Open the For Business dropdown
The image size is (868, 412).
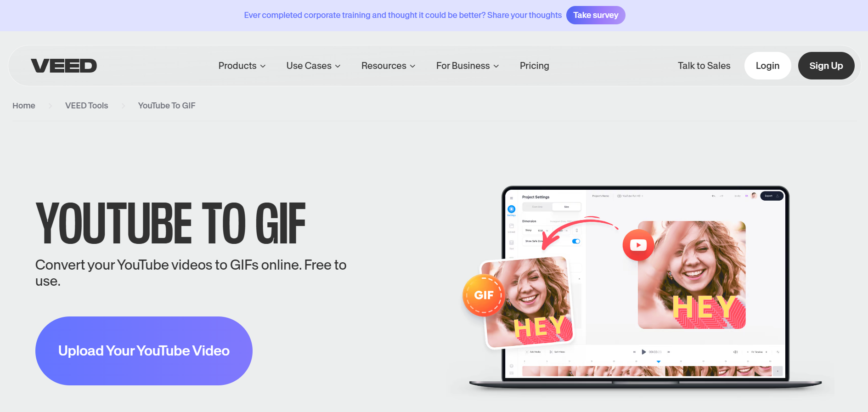(x=468, y=66)
